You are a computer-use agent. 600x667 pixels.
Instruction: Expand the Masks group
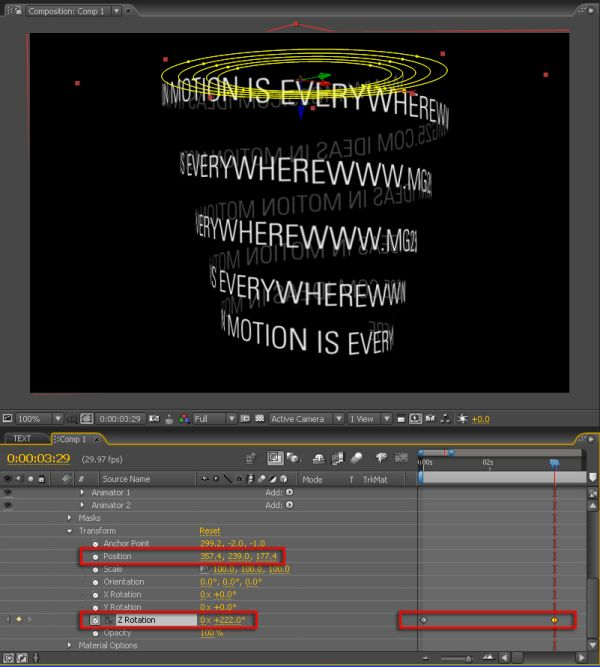click(x=69, y=518)
